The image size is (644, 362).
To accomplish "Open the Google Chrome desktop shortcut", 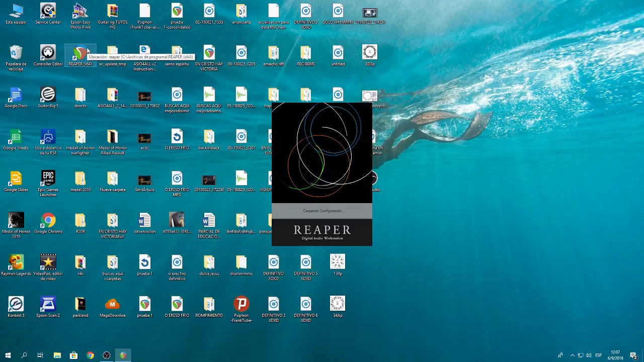I will 48,223.
